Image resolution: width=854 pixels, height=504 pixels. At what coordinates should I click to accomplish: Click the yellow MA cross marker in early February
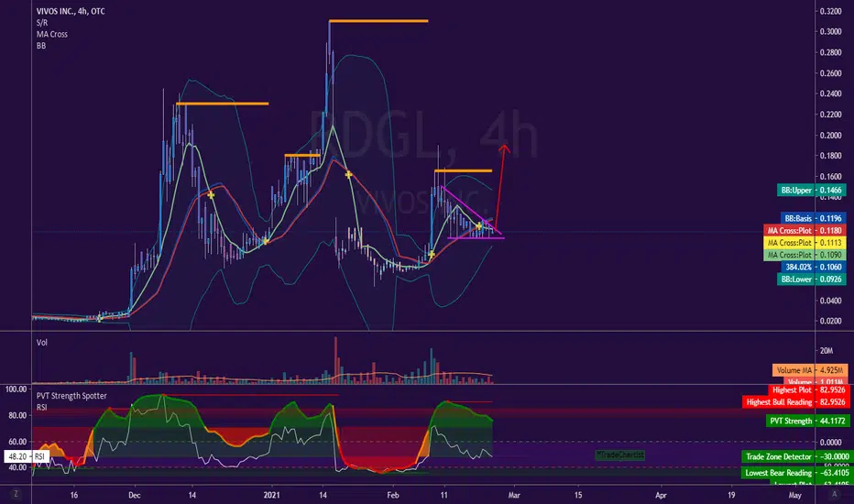point(432,254)
